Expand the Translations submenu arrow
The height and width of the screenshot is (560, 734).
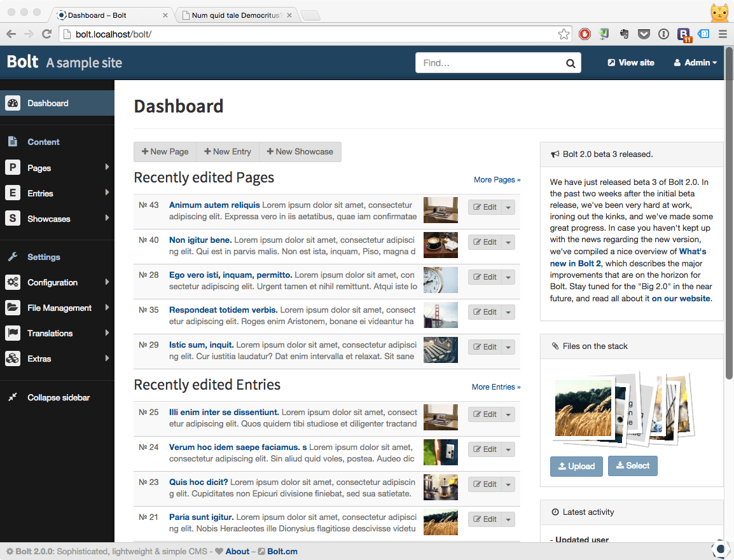point(107,332)
